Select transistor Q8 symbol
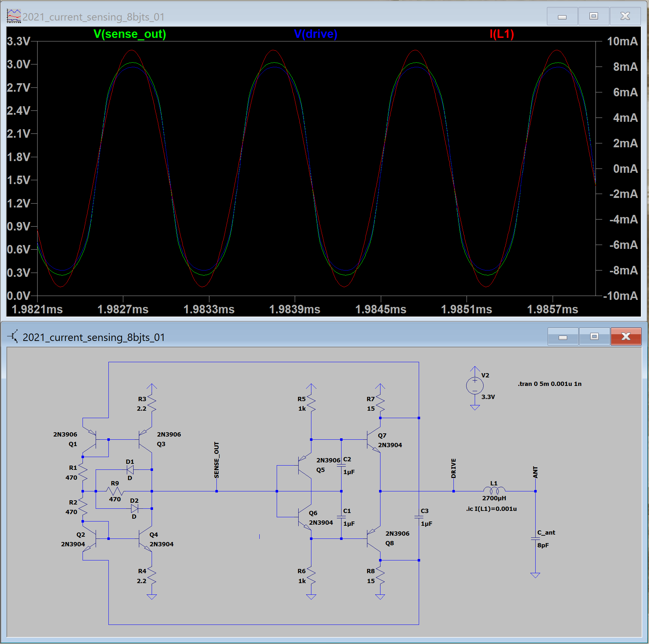Image resolution: width=649 pixels, height=644 pixels. click(374, 538)
